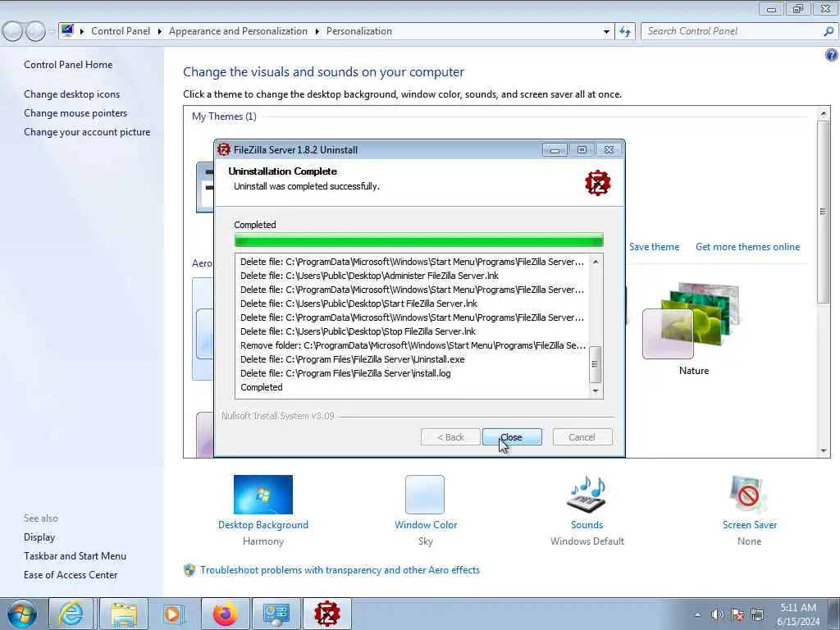Open Control Panel Home link
Image resolution: width=840 pixels, height=630 pixels.
coord(68,65)
